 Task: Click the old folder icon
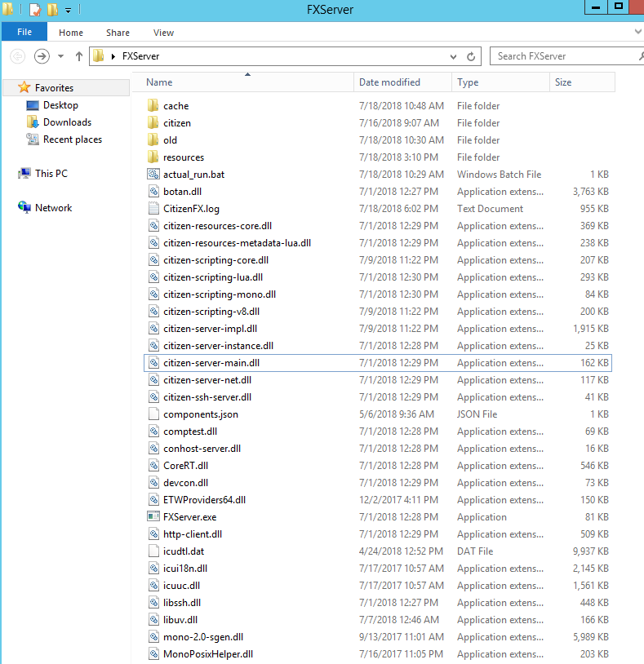click(x=153, y=139)
